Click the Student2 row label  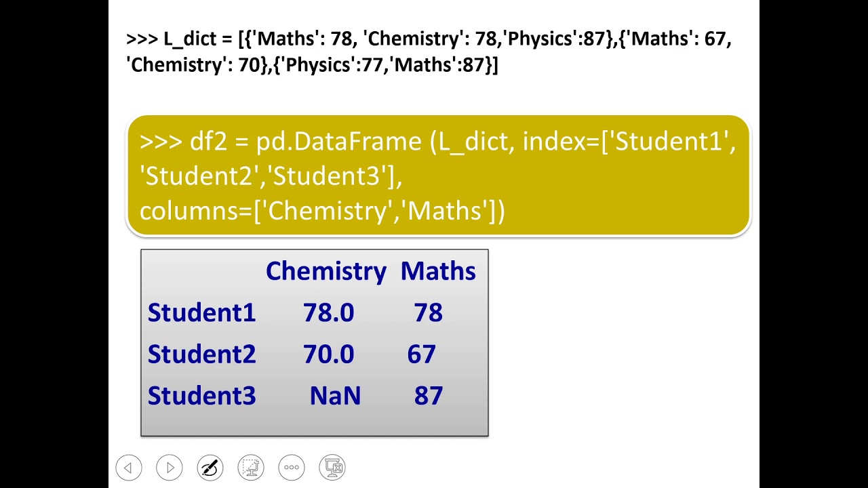pos(201,354)
